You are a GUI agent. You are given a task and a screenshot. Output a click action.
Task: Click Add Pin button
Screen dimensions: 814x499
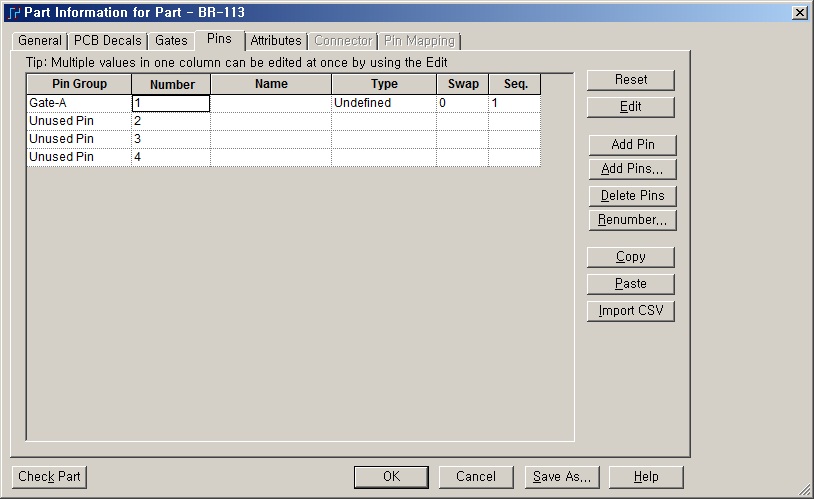(x=630, y=145)
